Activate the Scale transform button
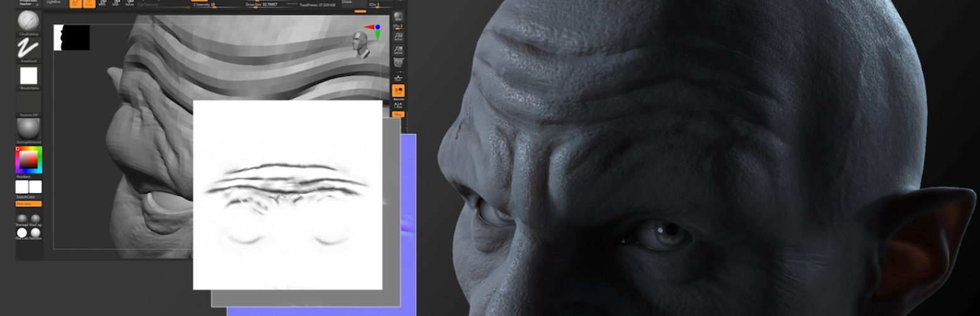This screenshot has width=980, height=316. click(116, 3)
